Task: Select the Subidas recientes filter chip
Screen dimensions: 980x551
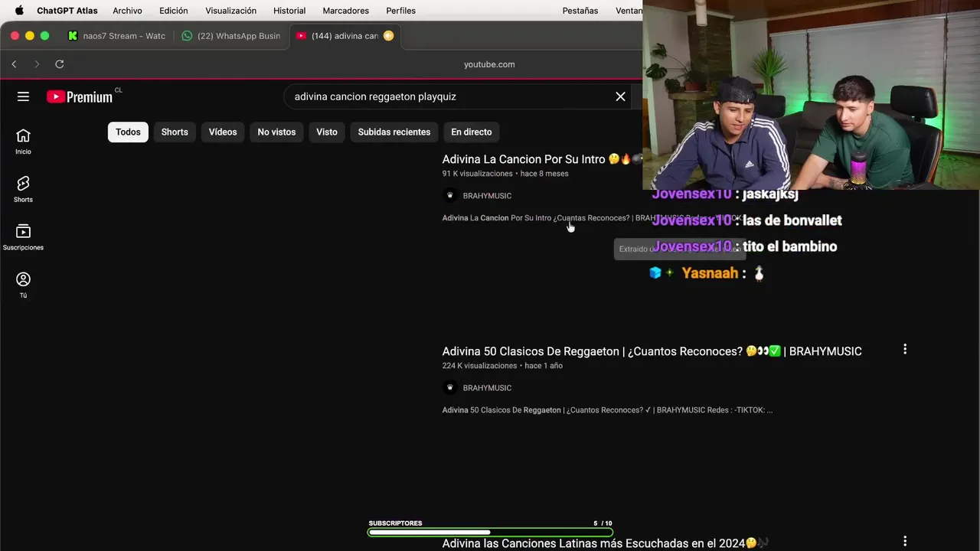Action: coord(394,132)
